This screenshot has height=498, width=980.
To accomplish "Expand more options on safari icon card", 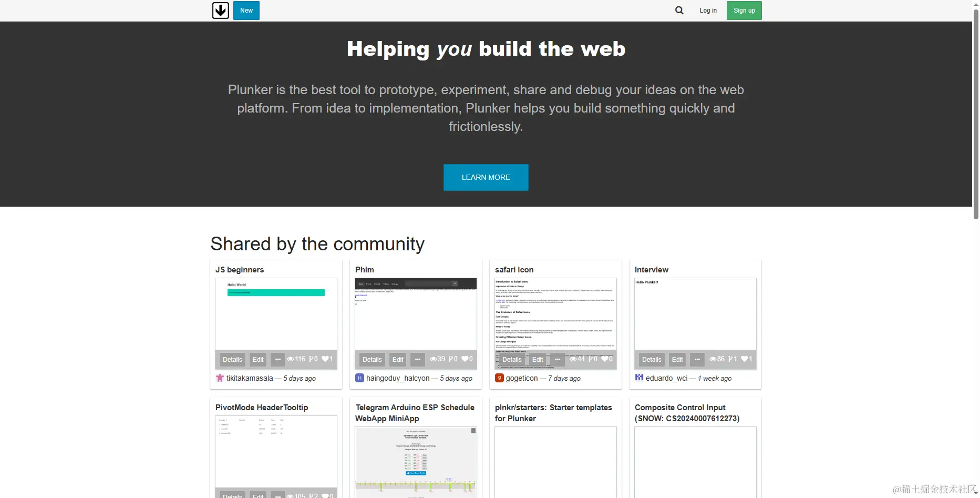I will click(558, 360).
